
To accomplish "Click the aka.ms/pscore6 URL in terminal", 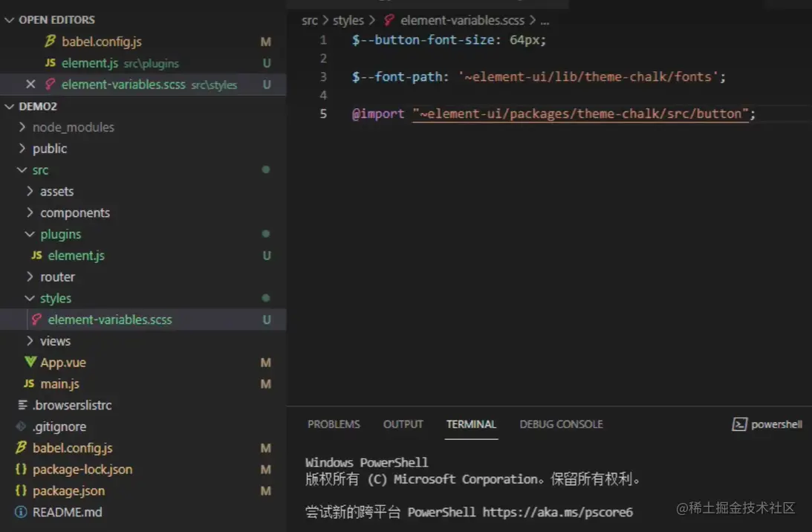I will coord(557,513).
